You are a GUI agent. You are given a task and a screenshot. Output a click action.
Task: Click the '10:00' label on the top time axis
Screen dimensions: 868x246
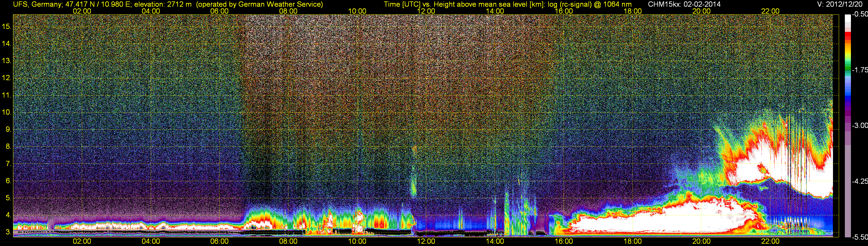(357, 11)
